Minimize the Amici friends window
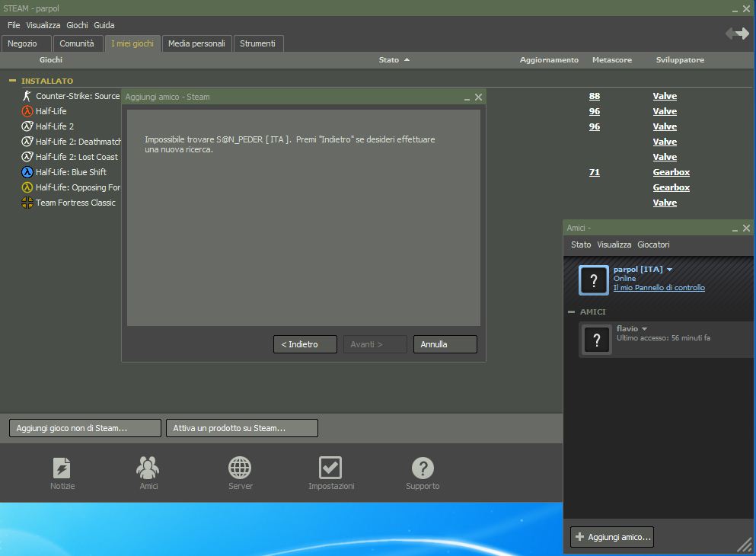Screen dimensions: 756x556 (x=735, y=230)
